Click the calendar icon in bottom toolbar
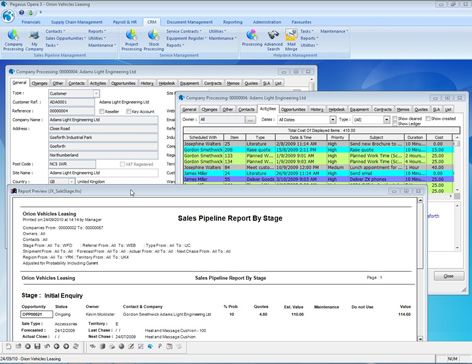 [169, 346]
